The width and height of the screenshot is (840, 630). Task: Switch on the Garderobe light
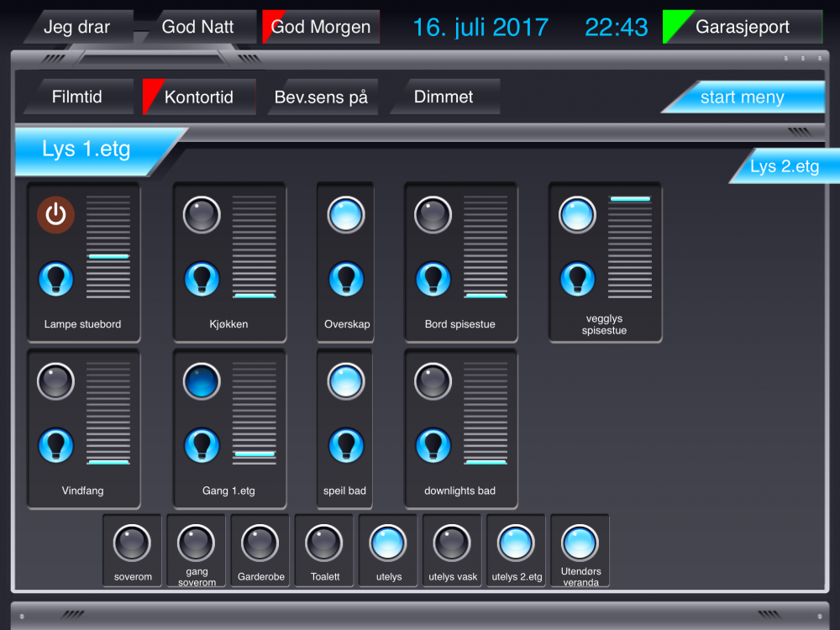click(x=260, y=543)
